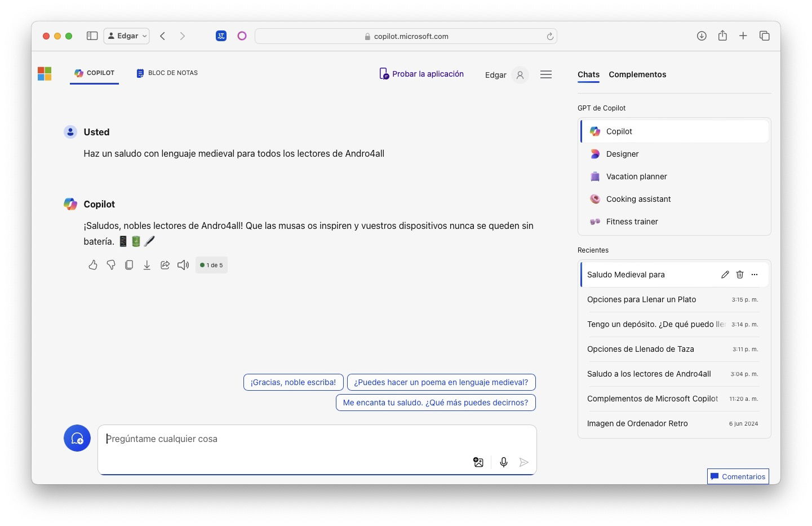Open the Vacation planner GPT
This screenshot has width=812, height=526.
tap(675, 176)
